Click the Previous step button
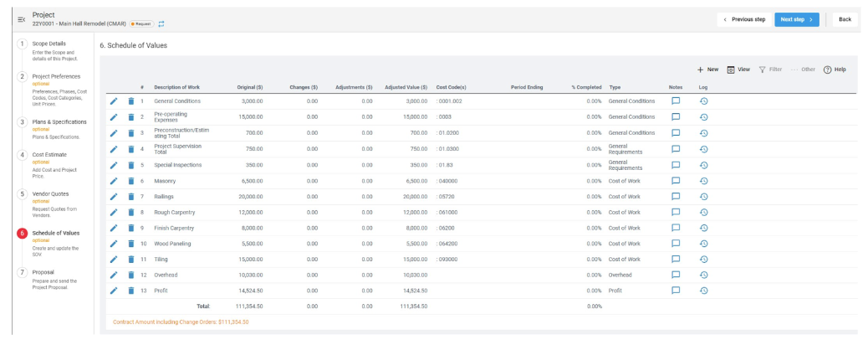 pyautogui.click(x=744, y=19)
